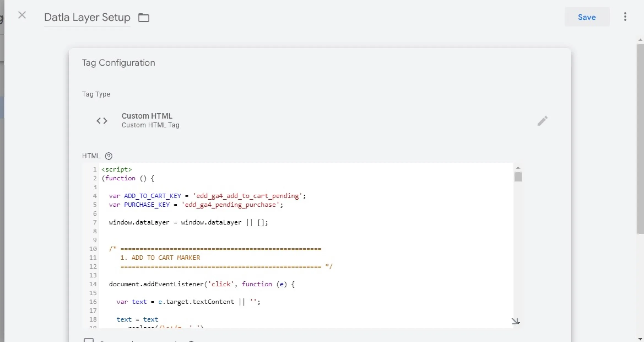Click the code editor resize arrow icon

(515, 321)
